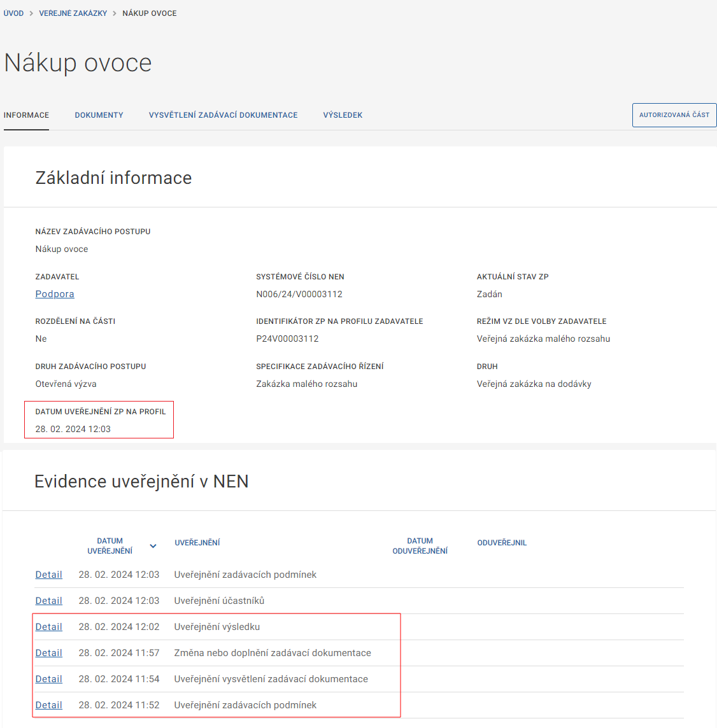
Task: Open Detail for Uveřejnění vysvětlení zadávací dokumentace
Action: 49,679
